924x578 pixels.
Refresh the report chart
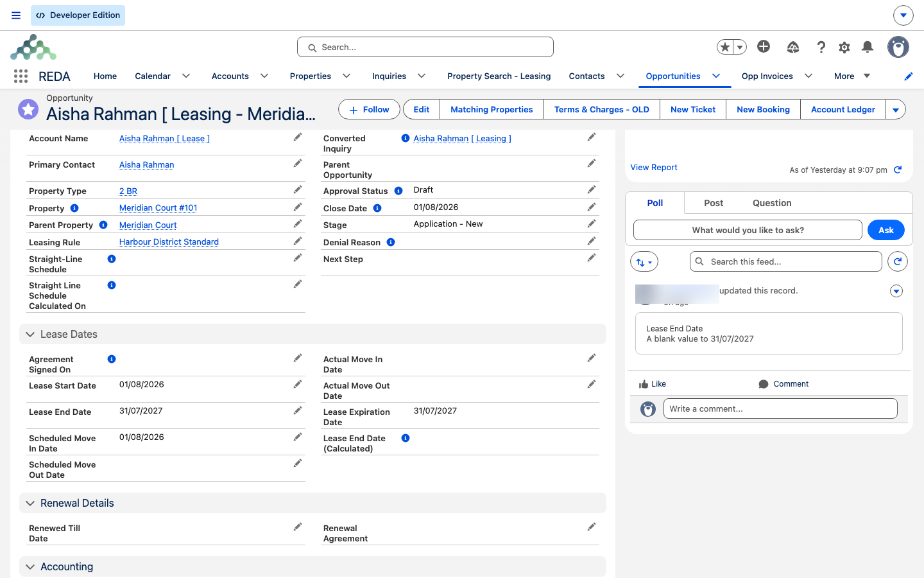pyautogui.click(x=898, y=170)
